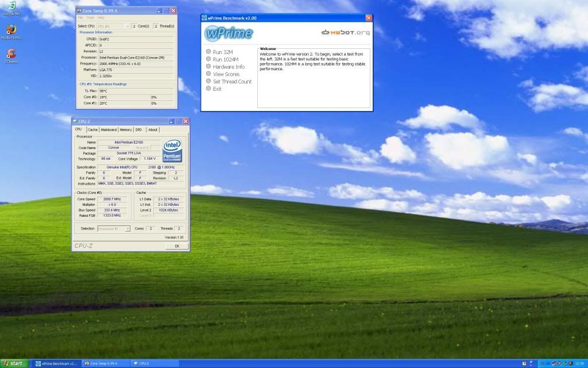Click OK in the CPU-Z window
The height and width of the screenshot is (368, 588).
click(177, 246)
